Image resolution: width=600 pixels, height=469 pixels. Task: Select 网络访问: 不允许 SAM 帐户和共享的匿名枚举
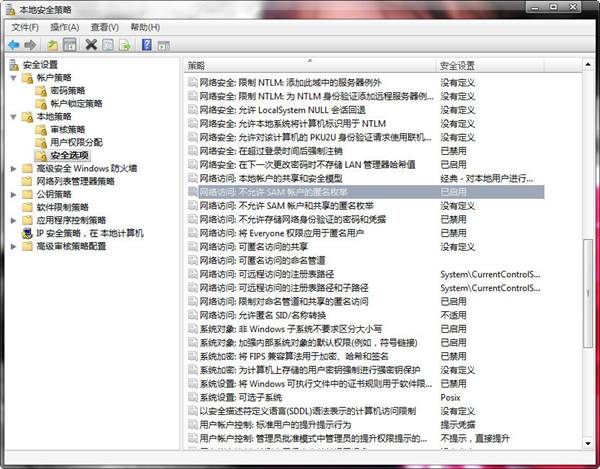pyautogui.click(x=287, y=206)
